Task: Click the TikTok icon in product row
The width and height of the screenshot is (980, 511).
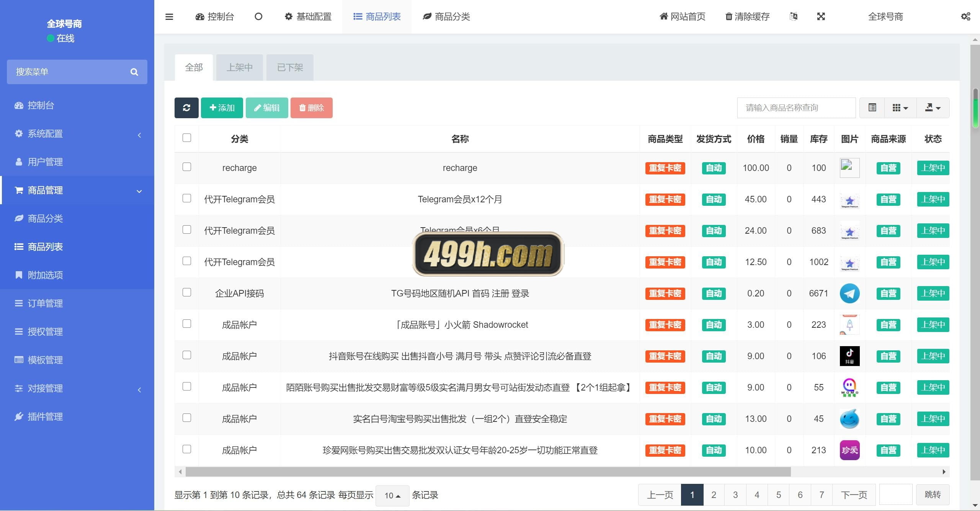Action: (x=850, y=356)
